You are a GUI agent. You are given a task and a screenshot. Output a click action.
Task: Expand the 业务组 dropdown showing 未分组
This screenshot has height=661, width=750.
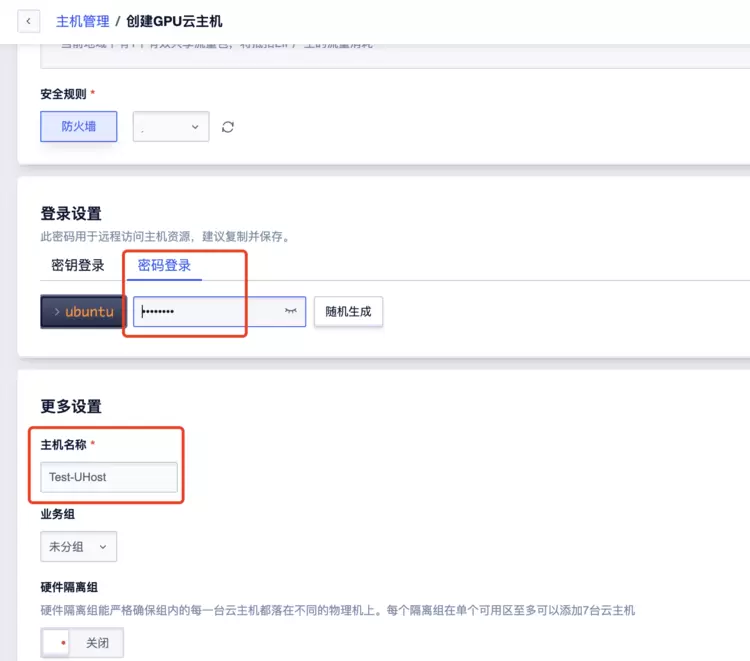click(x=78, y=547)
